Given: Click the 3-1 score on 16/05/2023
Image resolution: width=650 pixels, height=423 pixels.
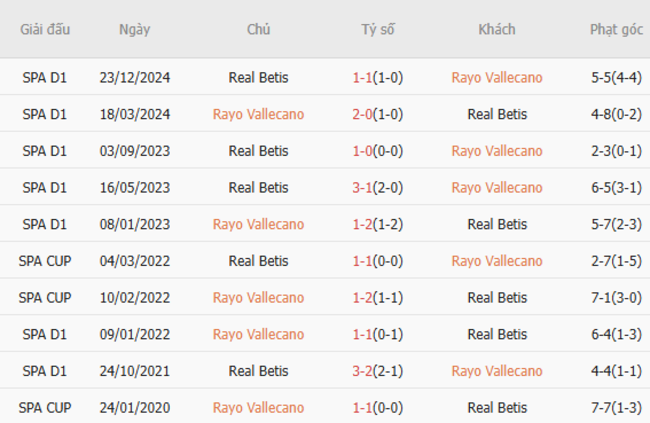Looking at the screenshot, I should click(x=364, y=187).
